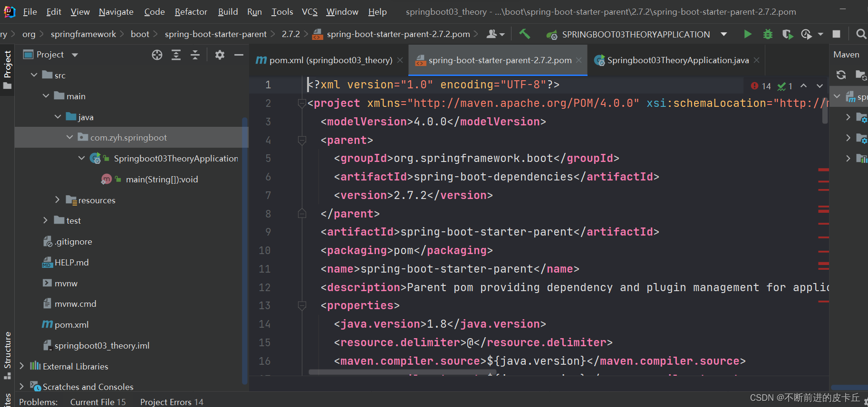
Task: Expand Scratches and Consoles node
Action: (22, 387)
